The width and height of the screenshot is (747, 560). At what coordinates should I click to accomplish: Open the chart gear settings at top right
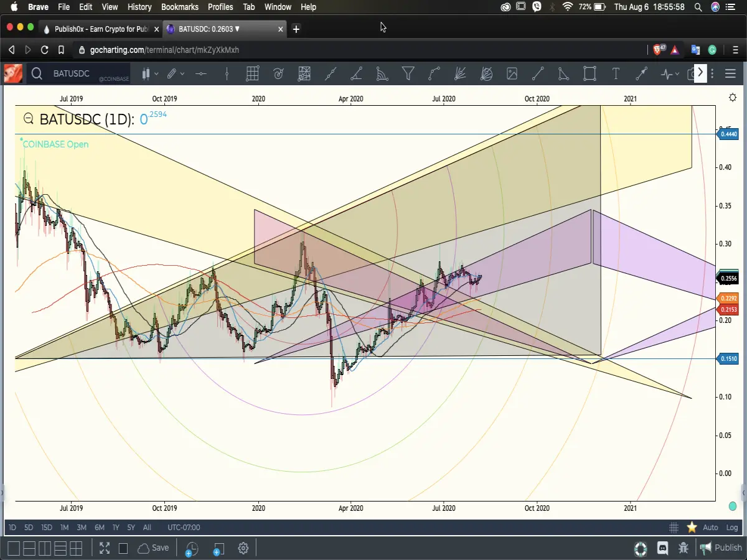[x=733, y=98]
